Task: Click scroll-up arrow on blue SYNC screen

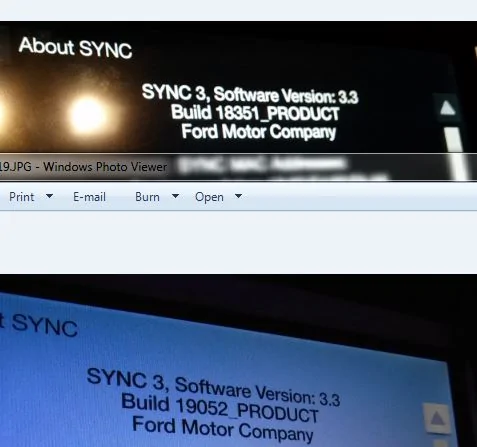Action: pos(437,418)
